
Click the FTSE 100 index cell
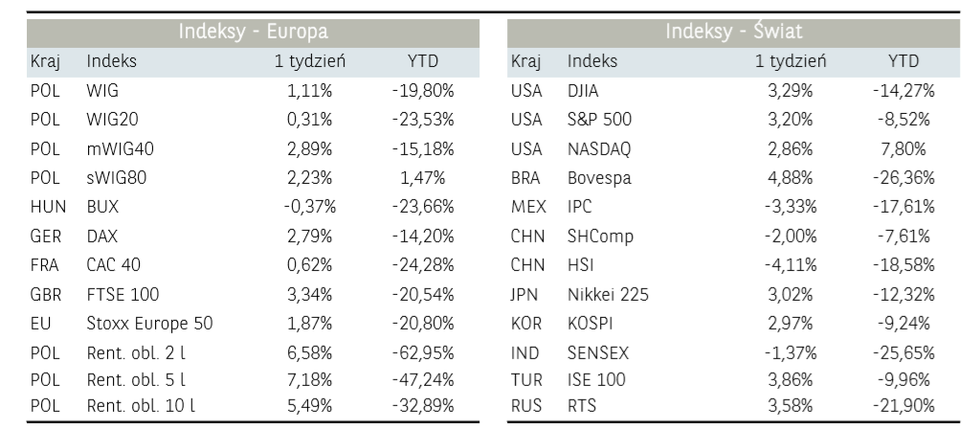coord(122,294)
